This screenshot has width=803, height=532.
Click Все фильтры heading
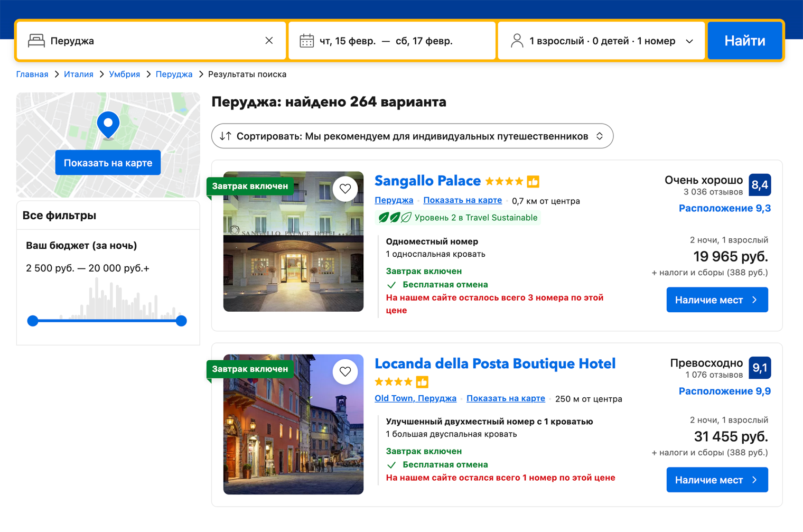pos(59,215)
